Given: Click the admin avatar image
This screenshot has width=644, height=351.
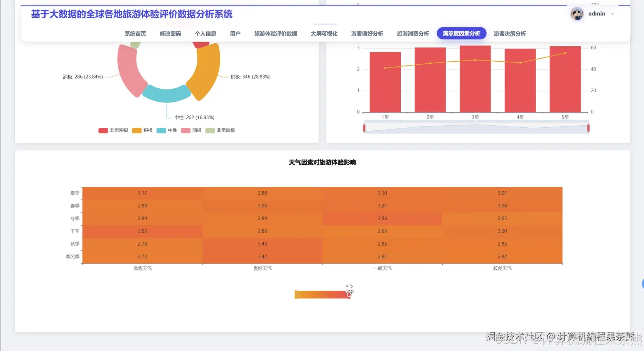Looking at the screenshot, I should click(576, 13).
